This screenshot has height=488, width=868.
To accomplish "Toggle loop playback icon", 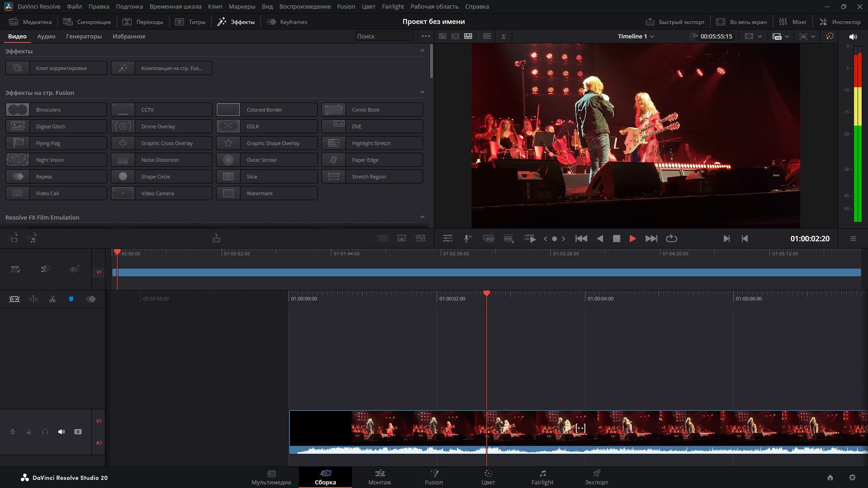I will click(671, 239).
